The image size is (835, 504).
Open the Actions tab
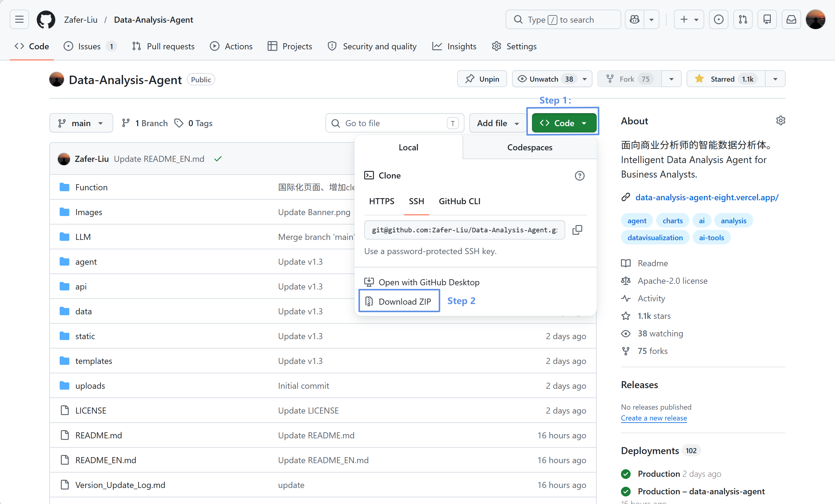pyautogui.click(x=231, y=46)
